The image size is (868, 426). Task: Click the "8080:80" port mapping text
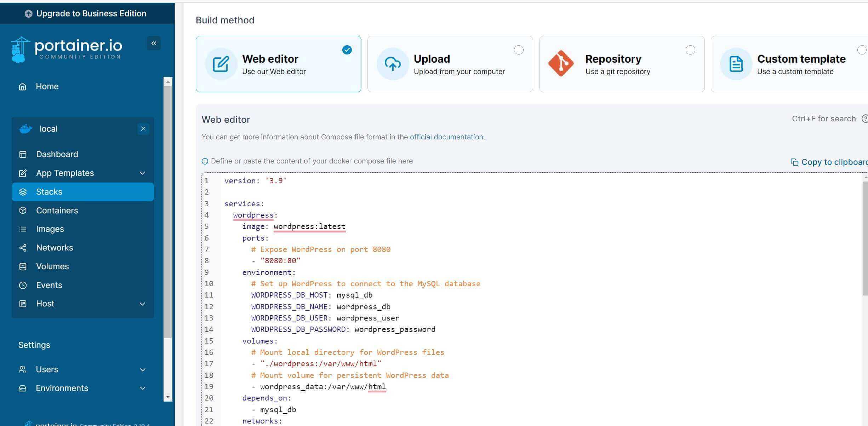pos(280,261)
